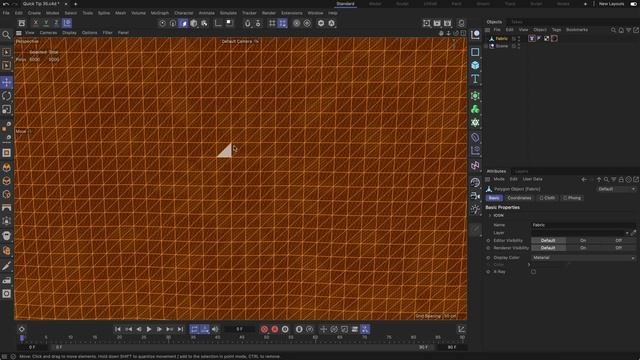The height and width of the screenshot is (360, 640).
Task: Click the Rectangle spline icon
Action: (475, 52)
